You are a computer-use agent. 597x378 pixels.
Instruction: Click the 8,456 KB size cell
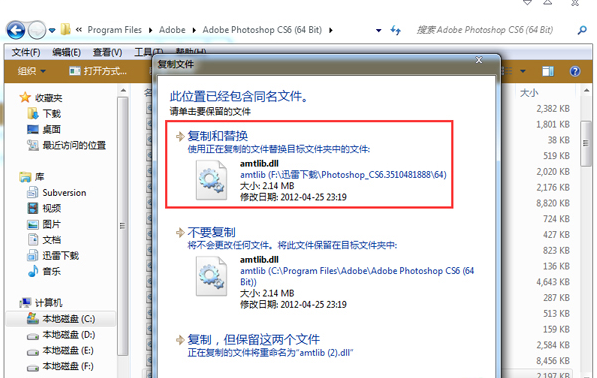553,360
